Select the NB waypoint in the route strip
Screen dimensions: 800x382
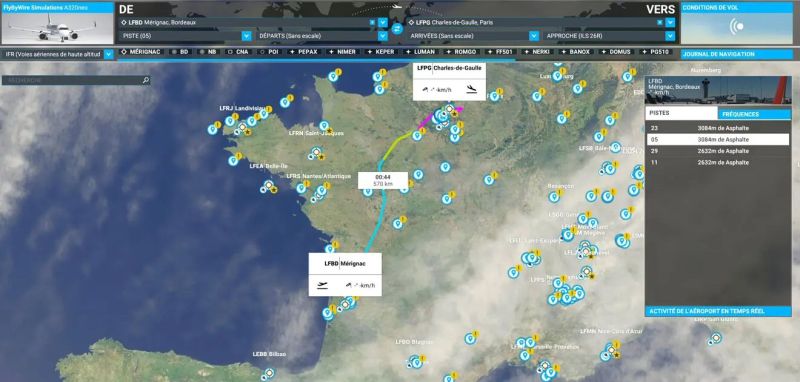(x=208, y=52)
